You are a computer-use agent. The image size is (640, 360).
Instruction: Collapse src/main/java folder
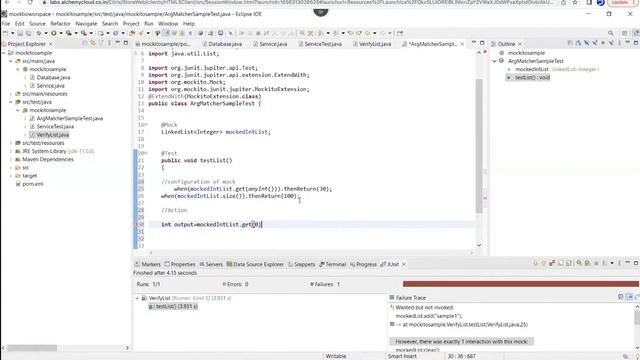coord(11,61)
